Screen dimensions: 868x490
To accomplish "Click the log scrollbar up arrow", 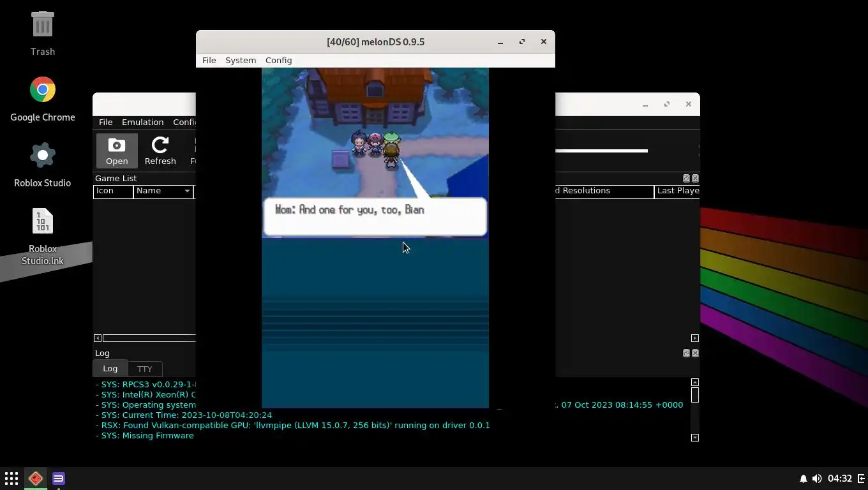I will tap(695, 382).
